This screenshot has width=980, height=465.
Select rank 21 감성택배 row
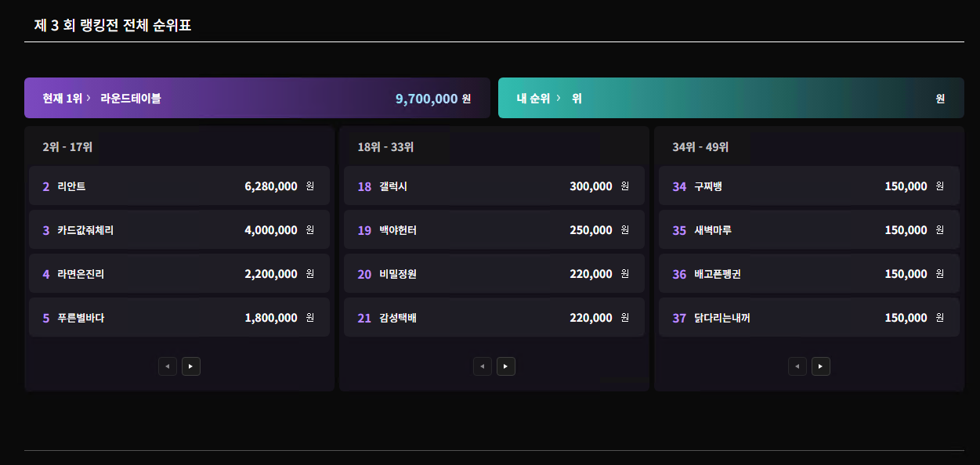pos(494,317)
